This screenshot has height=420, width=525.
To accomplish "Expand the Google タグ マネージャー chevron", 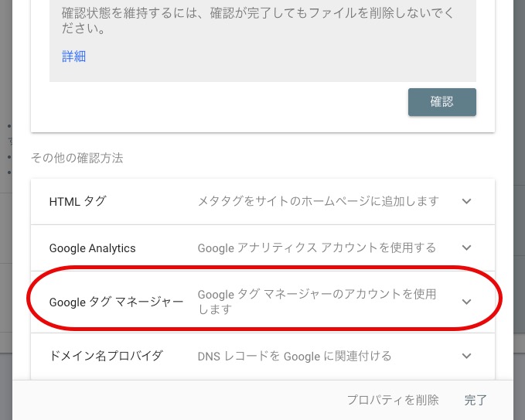I will pos(466,302).
